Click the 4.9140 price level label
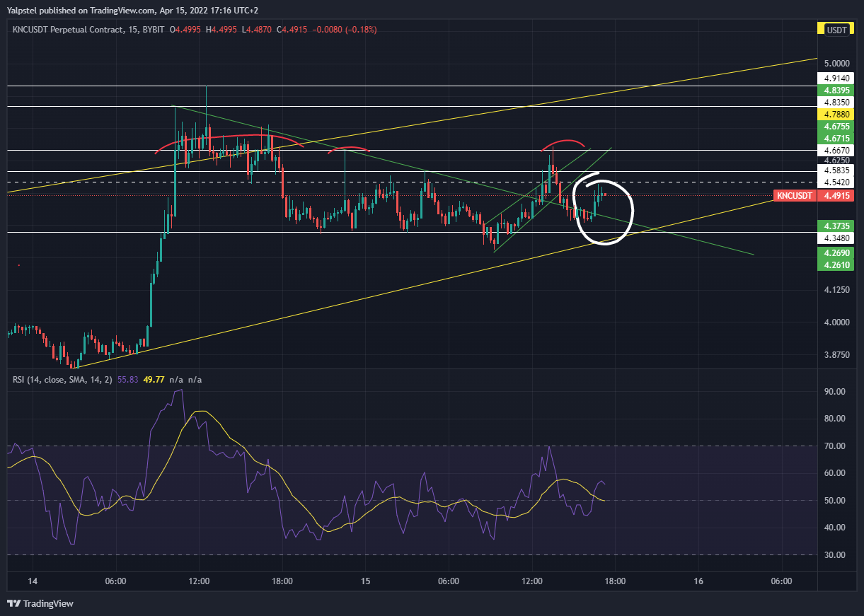Screen dimensions: 864x616 (836, 79)
